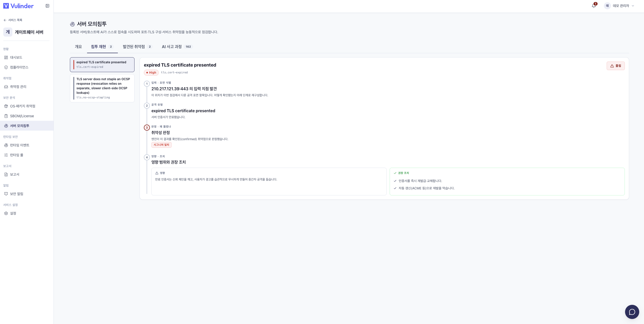The image size is (644, 324).
Task: Open 보고서 document icon
Action: pyautogui.click(x=6, y=174)
